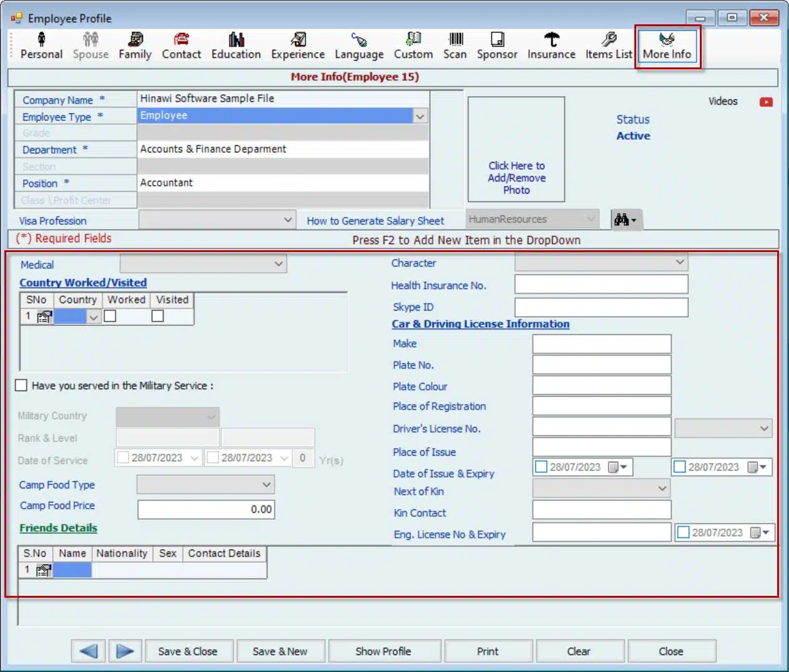Viewport: 789px width, 672px height.
Task: Click the Print button
Action: [488, 651]
